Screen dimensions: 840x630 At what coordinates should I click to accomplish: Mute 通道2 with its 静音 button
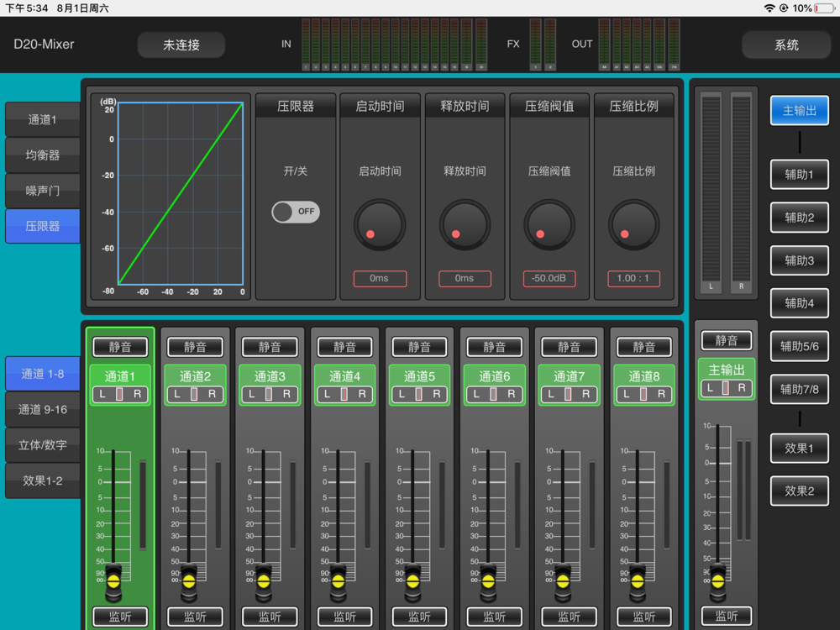click(x=195, y=347)
